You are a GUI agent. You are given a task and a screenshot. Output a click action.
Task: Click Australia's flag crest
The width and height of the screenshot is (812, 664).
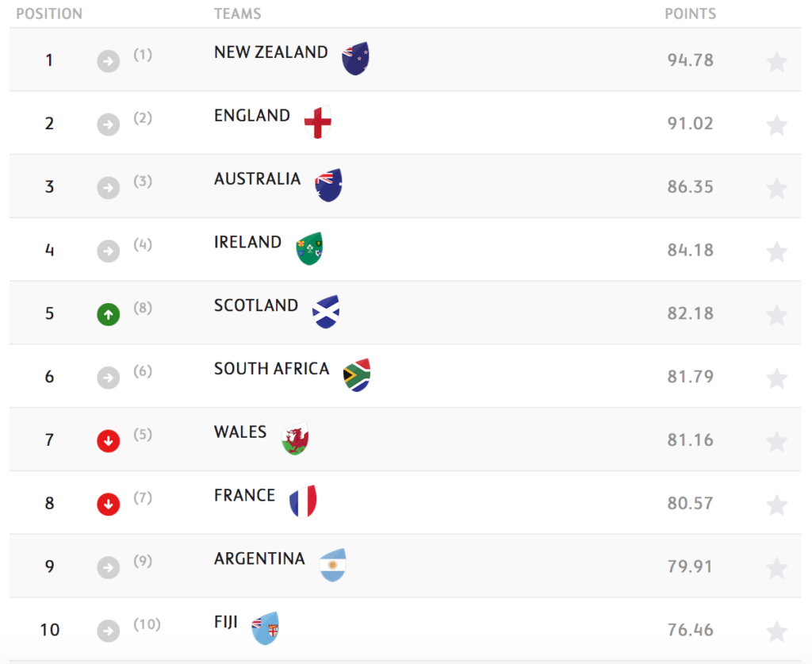point(327,183)
